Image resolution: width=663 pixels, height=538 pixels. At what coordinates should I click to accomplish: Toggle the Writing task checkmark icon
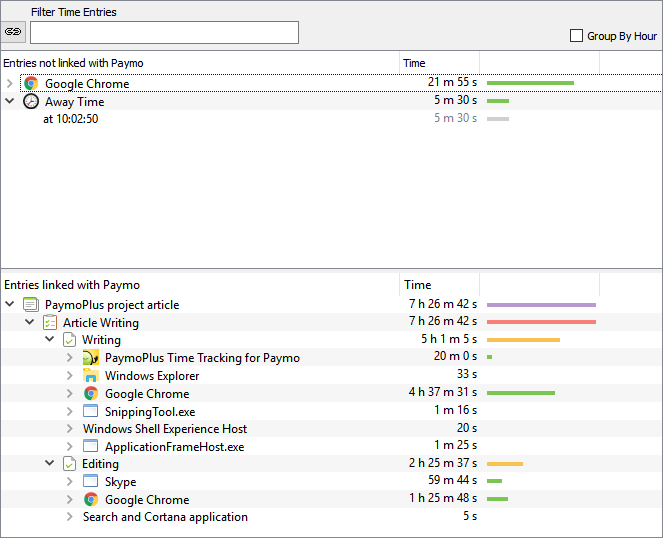pyautogui.click(x=69, y=340)
